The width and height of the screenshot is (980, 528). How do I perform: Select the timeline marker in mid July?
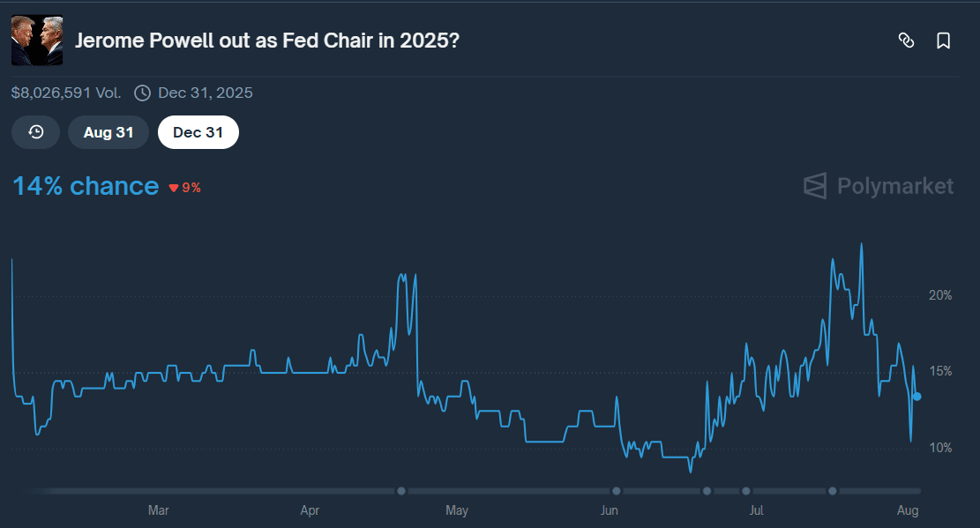coord(832,491)
